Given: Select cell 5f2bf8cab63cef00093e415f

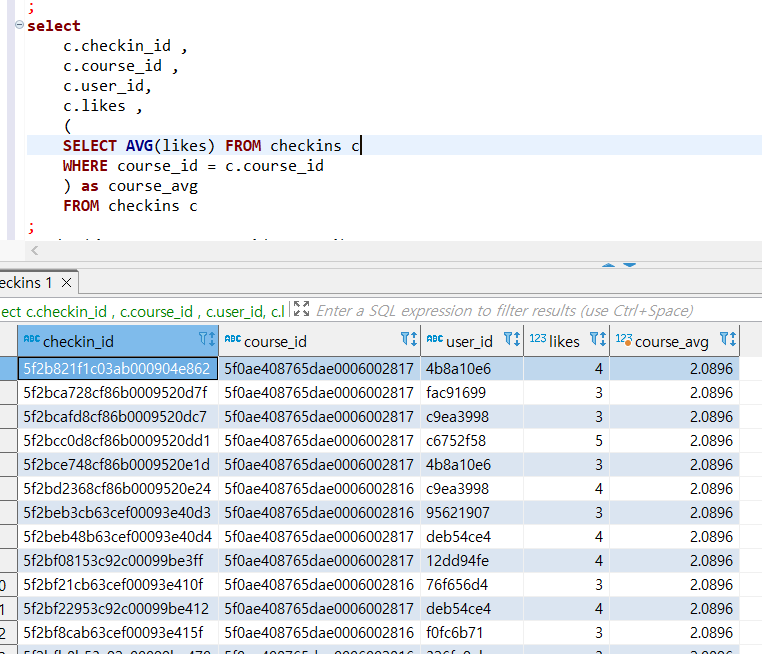Looking at the screenshot, I should [118, 633].
